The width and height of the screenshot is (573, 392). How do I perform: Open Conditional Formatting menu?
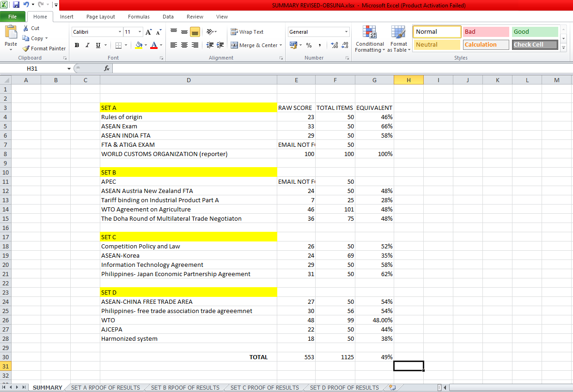tap(370, 39)
